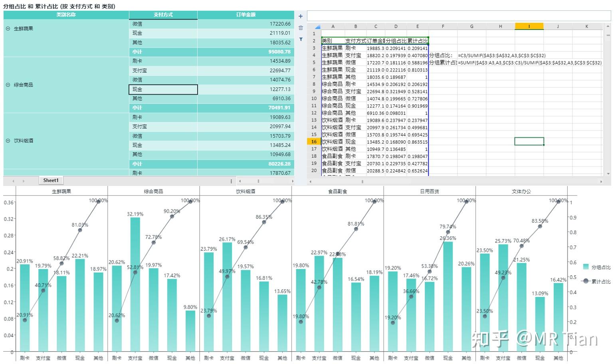Select the formula cell starting =C3/SUMIF
Screen dimensions: 614x364
[502, 55]
